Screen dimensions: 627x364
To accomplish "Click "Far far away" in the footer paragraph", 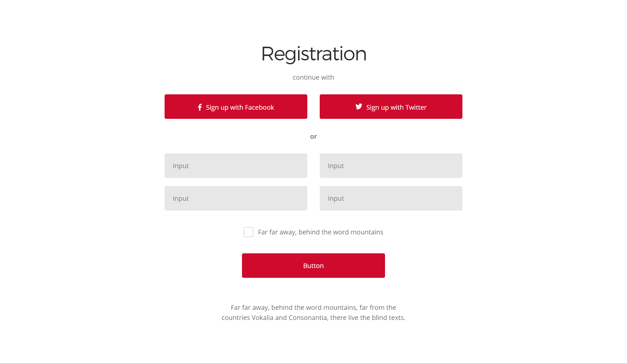I will pyautogui.click(x=250, y=308).
